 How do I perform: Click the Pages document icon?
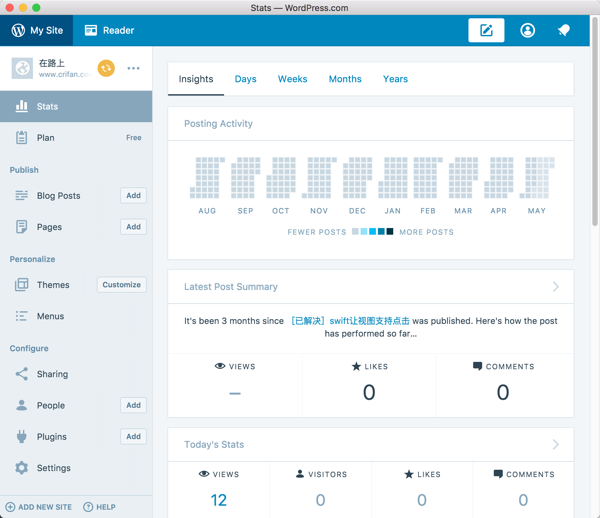point(21,227)
